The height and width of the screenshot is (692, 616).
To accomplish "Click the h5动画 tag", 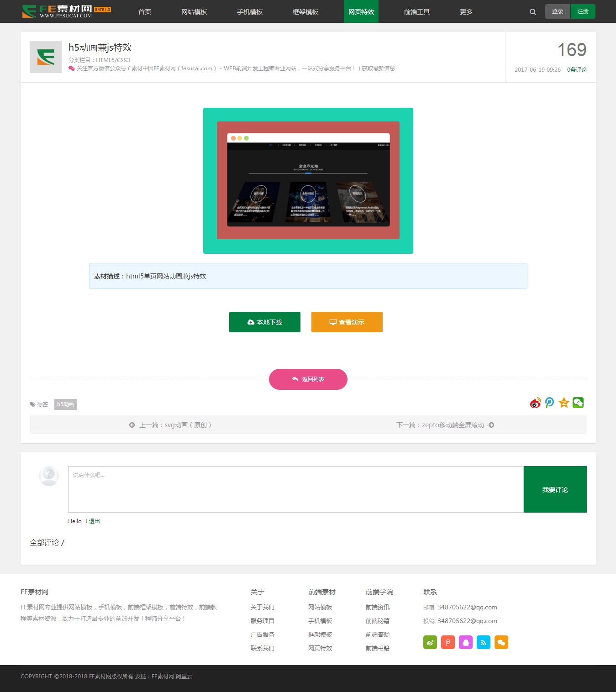I will point(66,404).
